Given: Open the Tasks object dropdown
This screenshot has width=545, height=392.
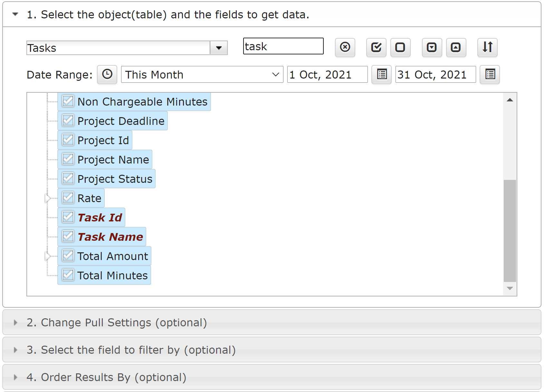Looking at the screenshot, I should [219, 48].
